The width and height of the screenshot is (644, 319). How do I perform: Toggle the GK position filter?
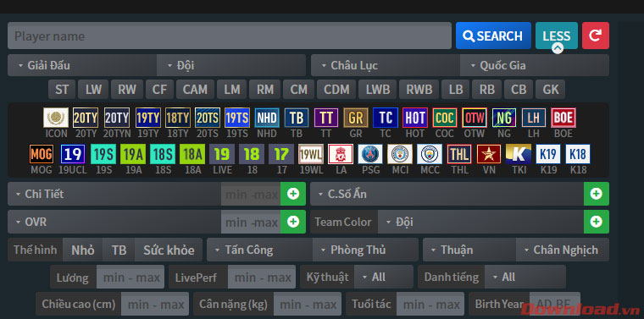point(551,90)
